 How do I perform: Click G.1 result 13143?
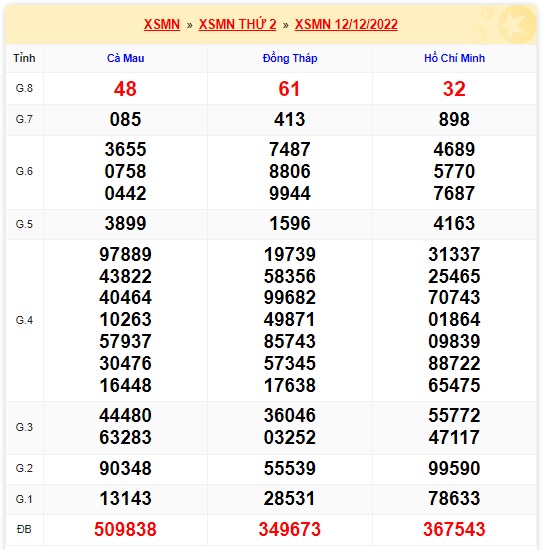point(125,498)
